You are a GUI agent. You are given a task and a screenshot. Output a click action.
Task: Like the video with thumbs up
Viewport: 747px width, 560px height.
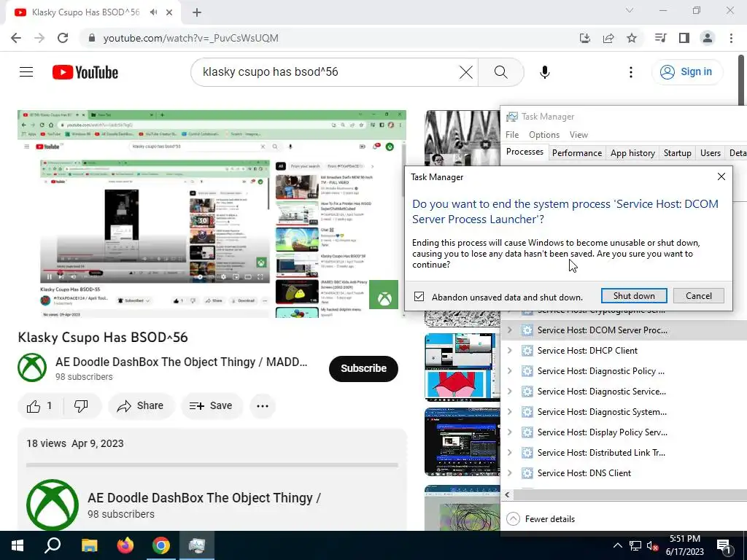39,405
